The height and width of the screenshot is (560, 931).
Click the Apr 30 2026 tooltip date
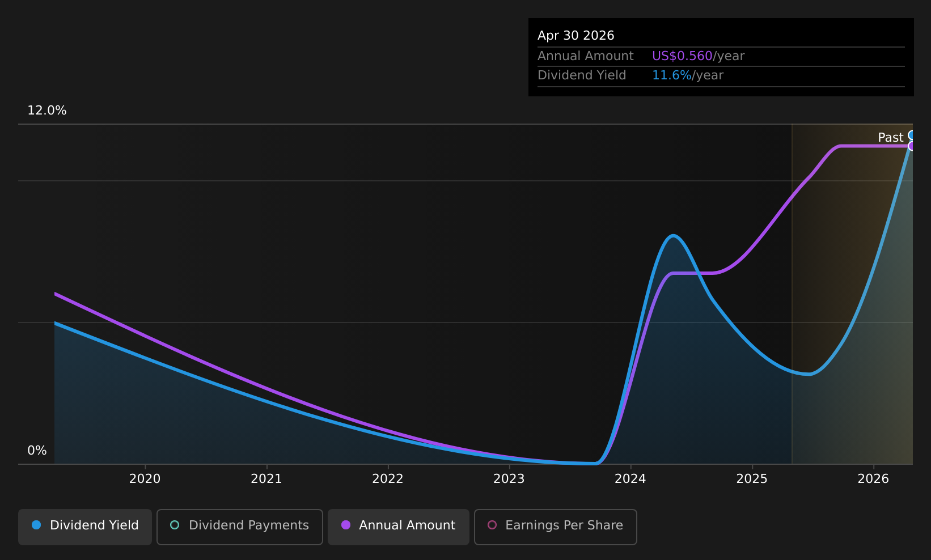pos(576,36)
